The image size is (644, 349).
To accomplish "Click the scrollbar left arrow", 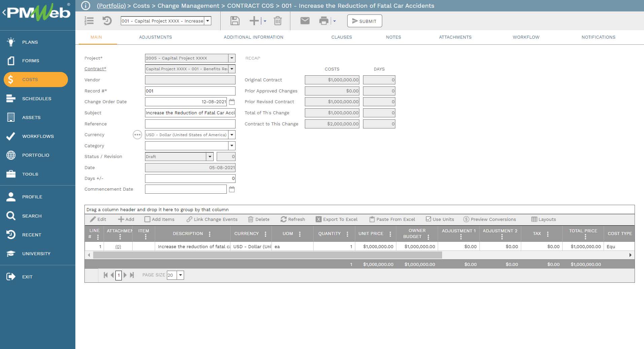I will click(x=89, y=255).
